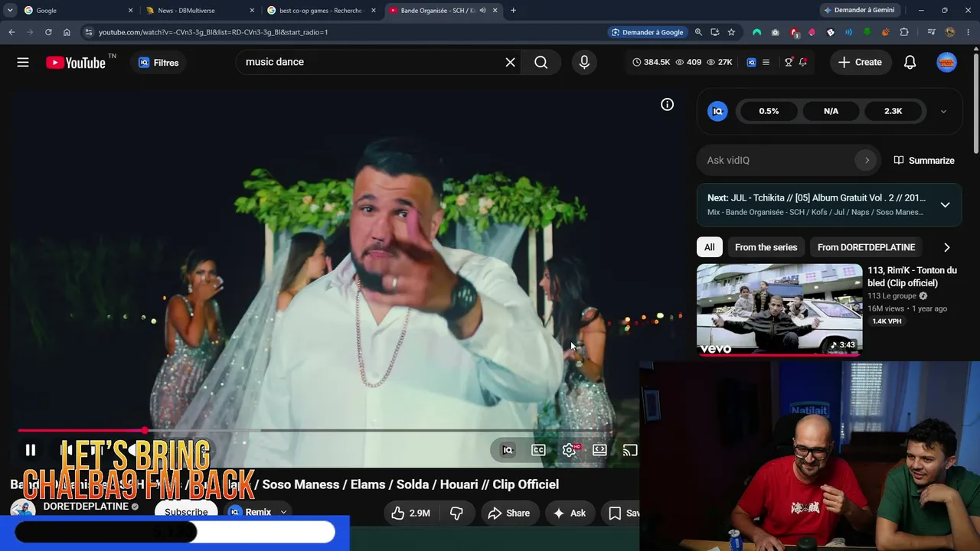Clear the search text with the X

511,63
